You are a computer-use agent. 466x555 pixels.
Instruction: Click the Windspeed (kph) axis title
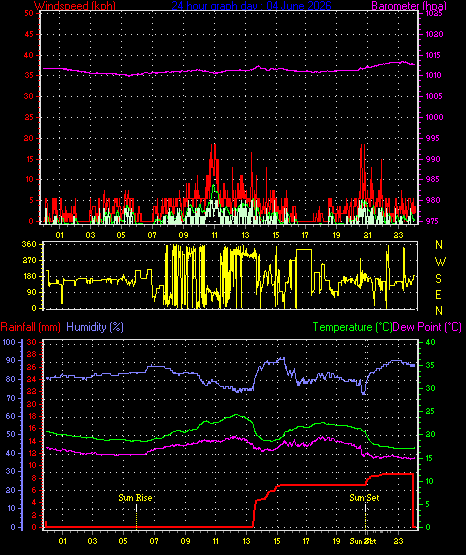pyautogui.click(x=75, y=6)
